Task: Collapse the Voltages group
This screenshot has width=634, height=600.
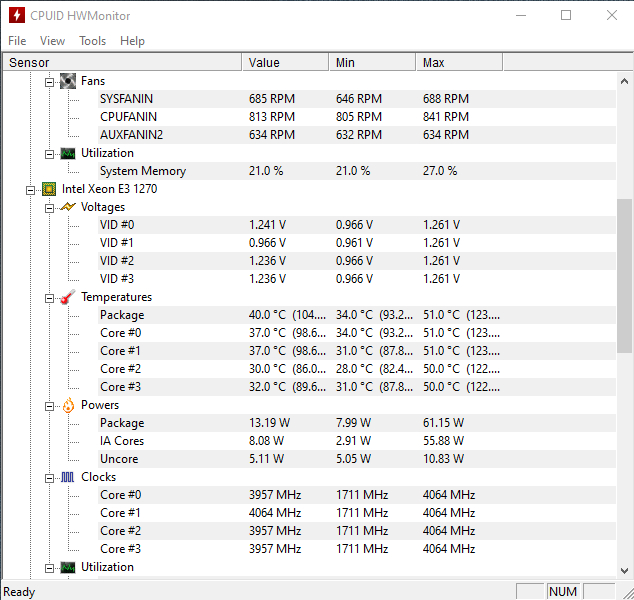Action: click(49, 208)
